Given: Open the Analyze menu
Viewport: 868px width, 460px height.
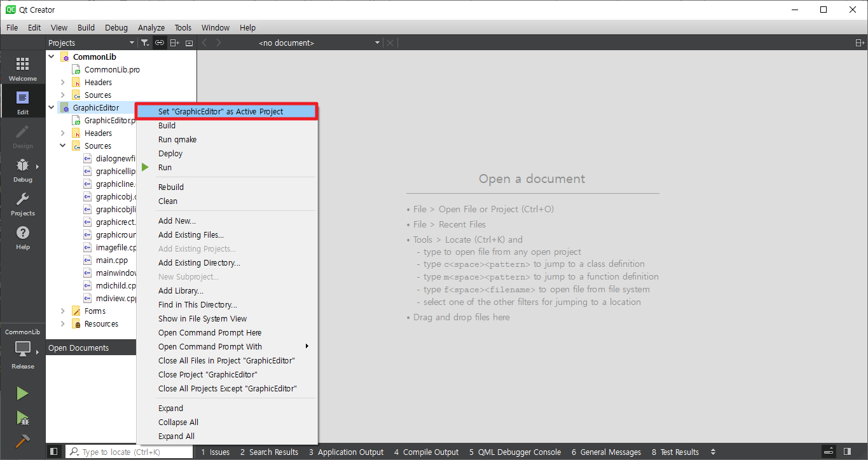Looking at the screenshot, I should [x=151, y=27].
